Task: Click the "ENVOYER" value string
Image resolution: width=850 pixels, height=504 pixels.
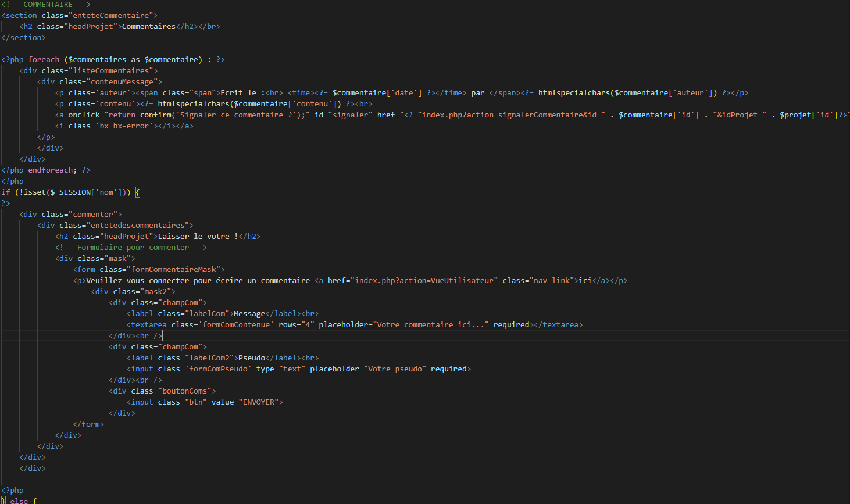Action: [x=258, y=402]
